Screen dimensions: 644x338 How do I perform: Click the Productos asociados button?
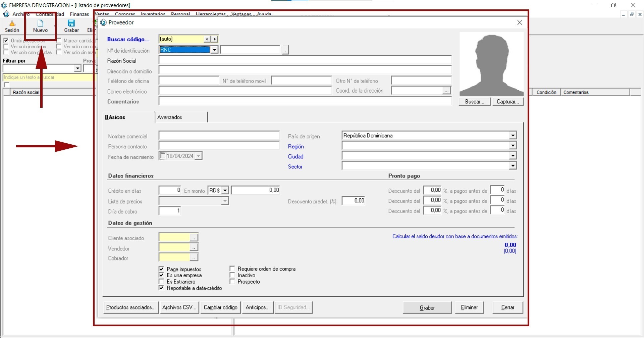[x=130, y=307]
